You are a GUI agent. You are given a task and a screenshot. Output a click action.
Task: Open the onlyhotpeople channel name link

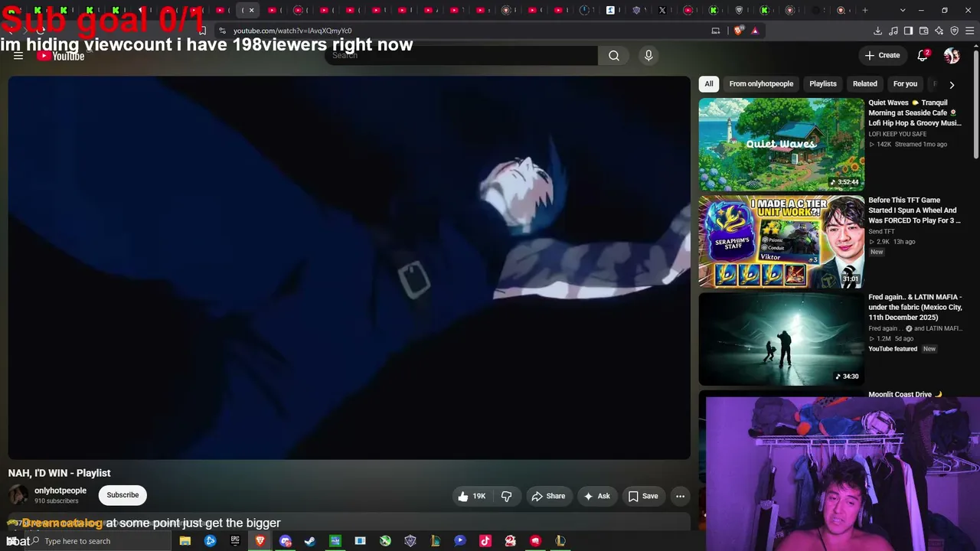pos(60,491)
